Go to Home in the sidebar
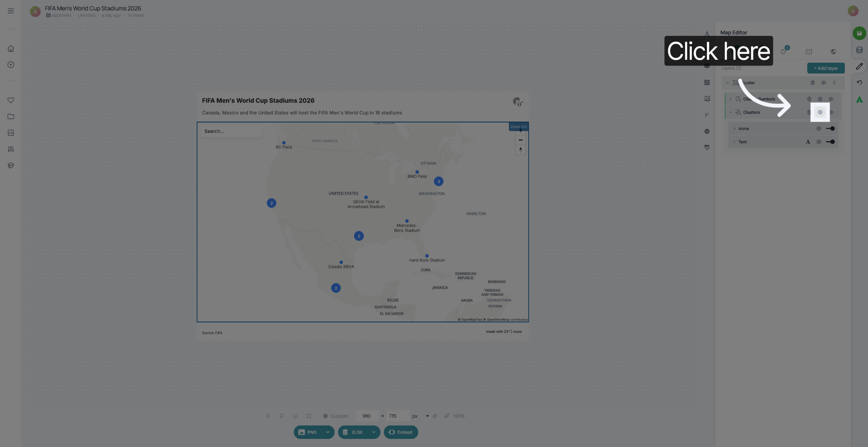Screen dimensions: 868x447 point(11,49)
